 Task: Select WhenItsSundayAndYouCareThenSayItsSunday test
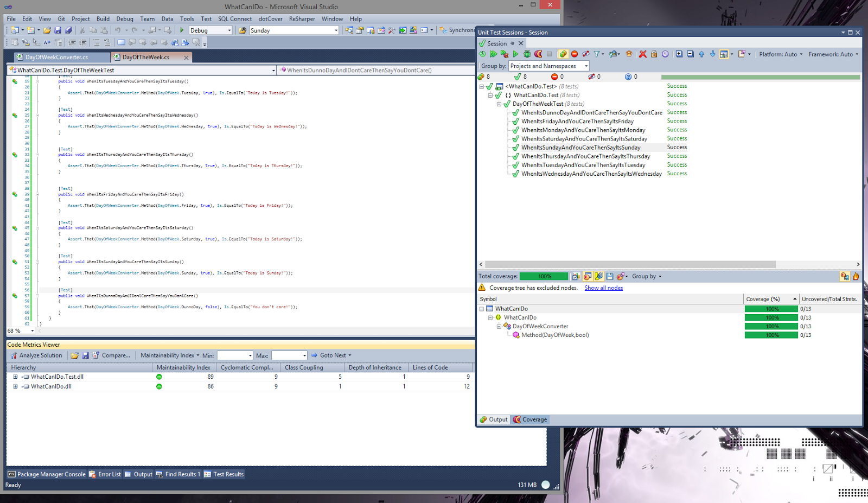580,148
